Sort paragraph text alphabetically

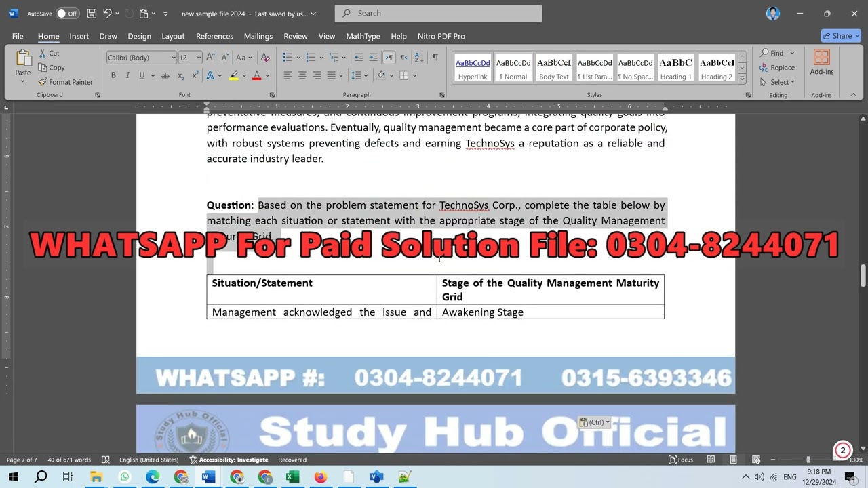coord(419,58)
